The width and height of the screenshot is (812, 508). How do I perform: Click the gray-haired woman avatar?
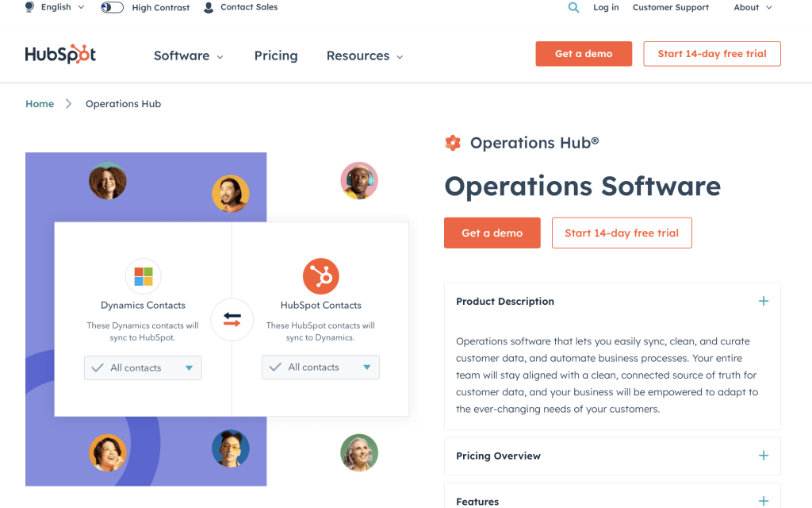[359, 453]
